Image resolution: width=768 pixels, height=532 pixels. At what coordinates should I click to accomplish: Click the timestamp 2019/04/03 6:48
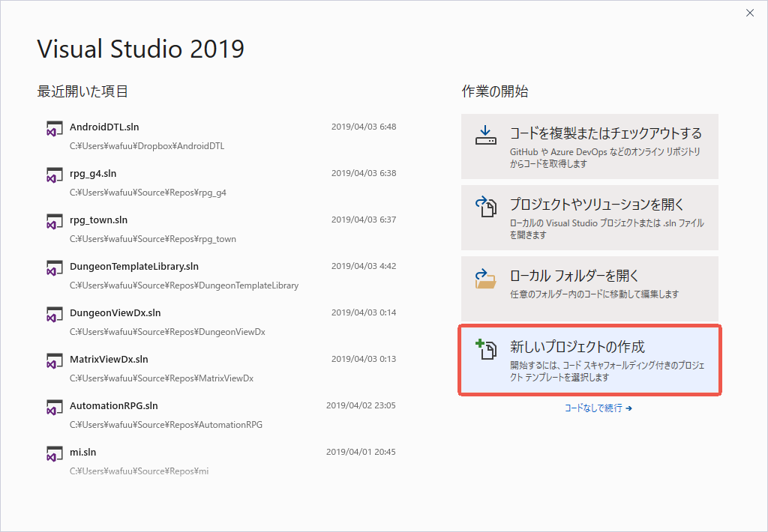[364, 127]
